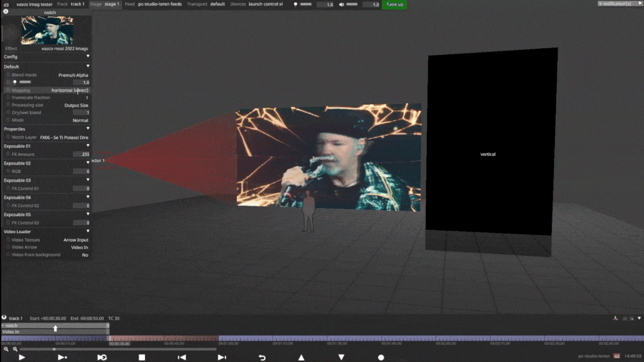Click the keyframe icon beside Processing size
This screenshot has height=362, width=644.
[x=8, y=105]
